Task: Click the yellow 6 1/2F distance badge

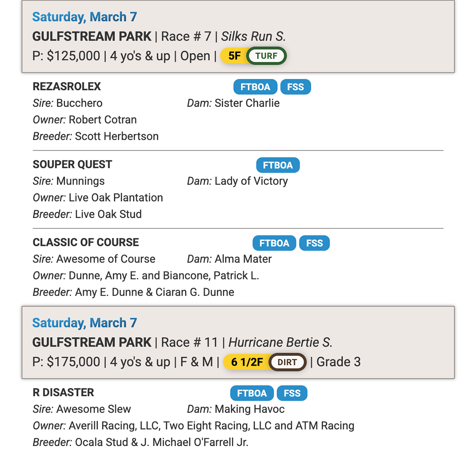Action: pyautogui.click(x=247, y=362)
